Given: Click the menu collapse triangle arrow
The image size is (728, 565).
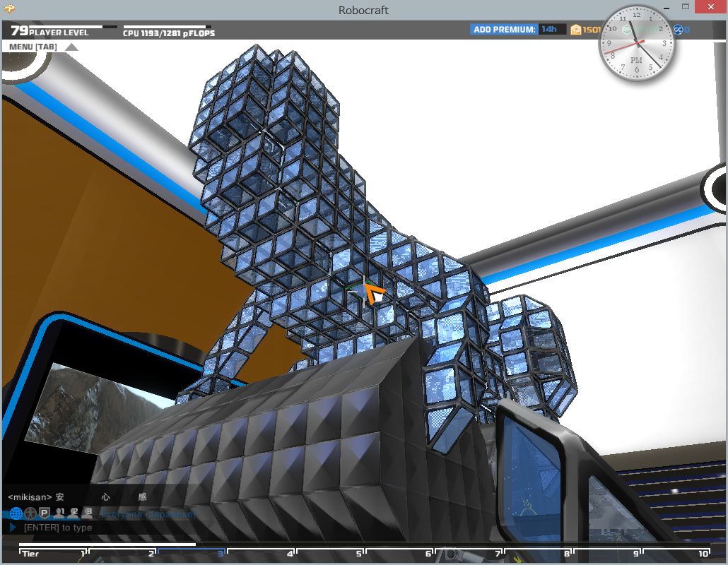Looking at the screenshot, I should click(71, 47).
